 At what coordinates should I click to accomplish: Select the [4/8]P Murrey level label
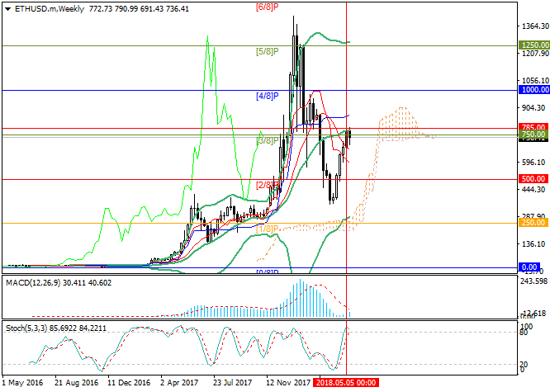268,96
